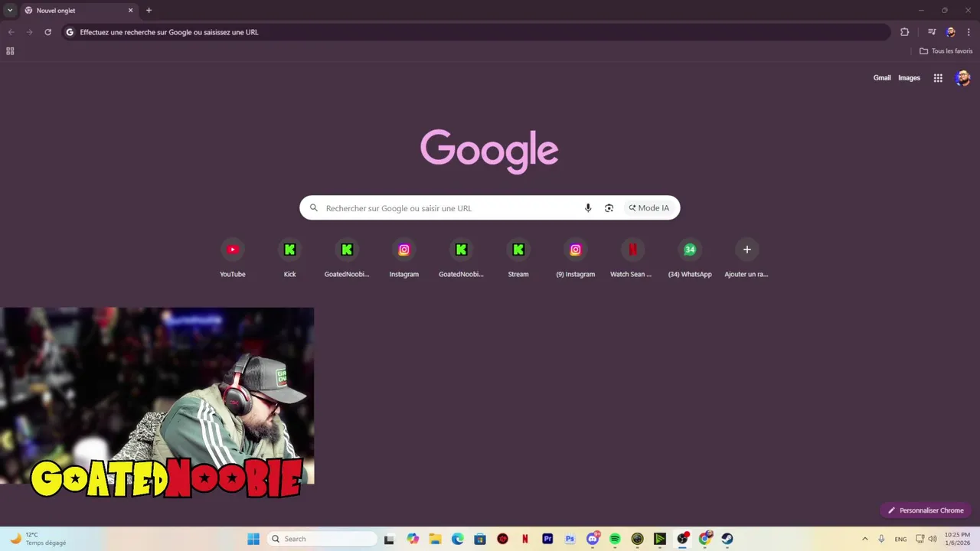Open Spotify from the taskbar
This screenshot has height=551, width=980.
(615, 539)
